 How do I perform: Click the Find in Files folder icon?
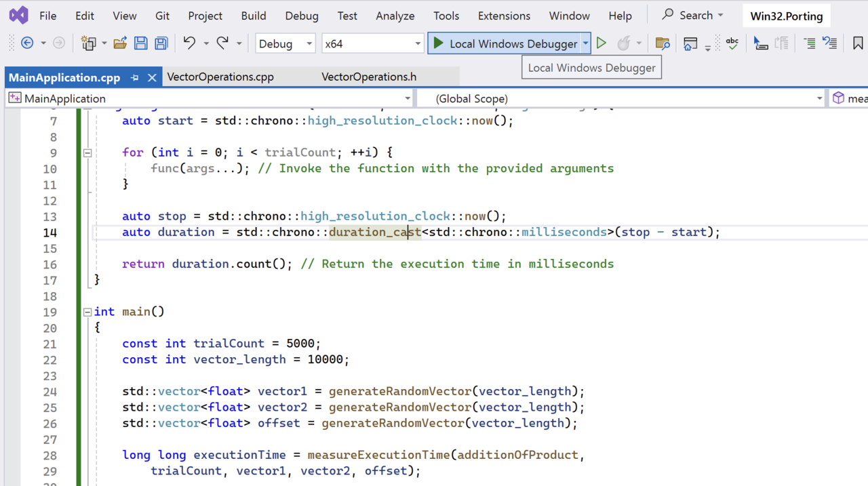[x=663, y=43]
